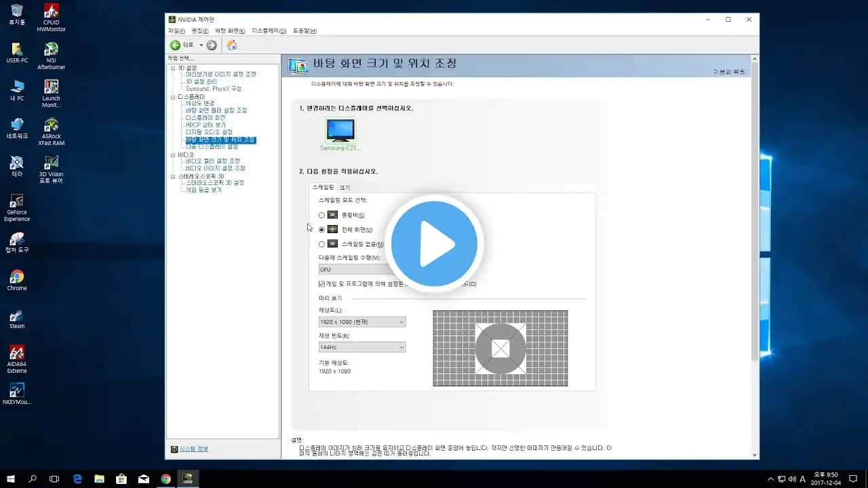
Task: Select the 스케일링 없음 radio button
Action: (321, 244)
